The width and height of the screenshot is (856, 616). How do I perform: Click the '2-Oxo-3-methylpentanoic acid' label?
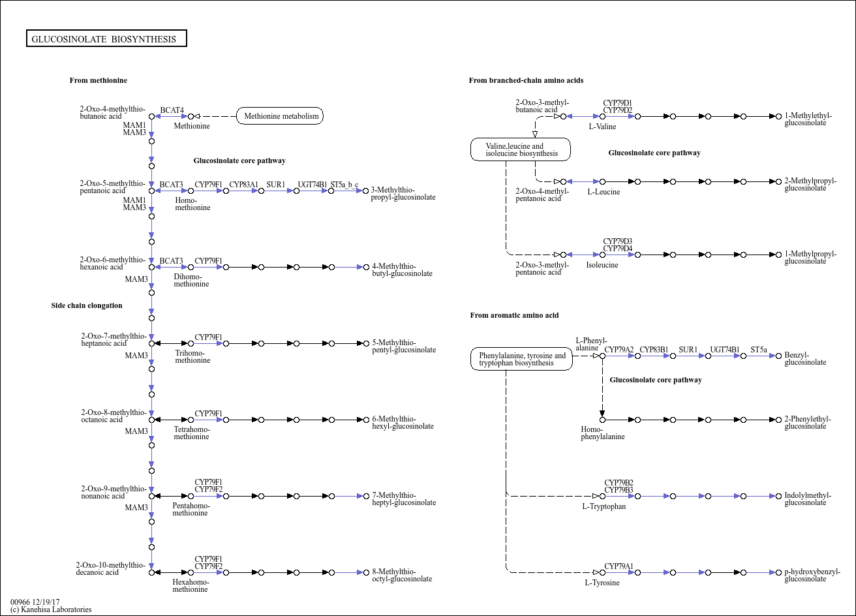(x=542, y=269)
